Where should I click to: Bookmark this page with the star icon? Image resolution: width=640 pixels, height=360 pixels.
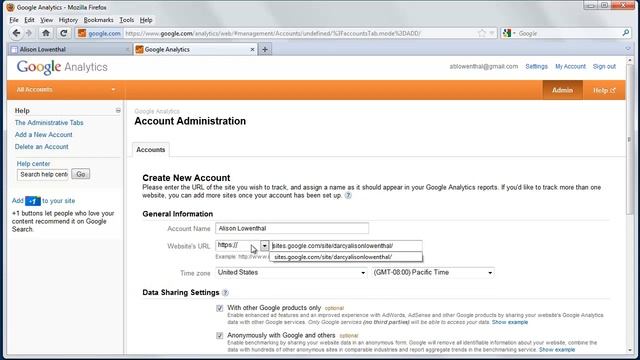482,33
